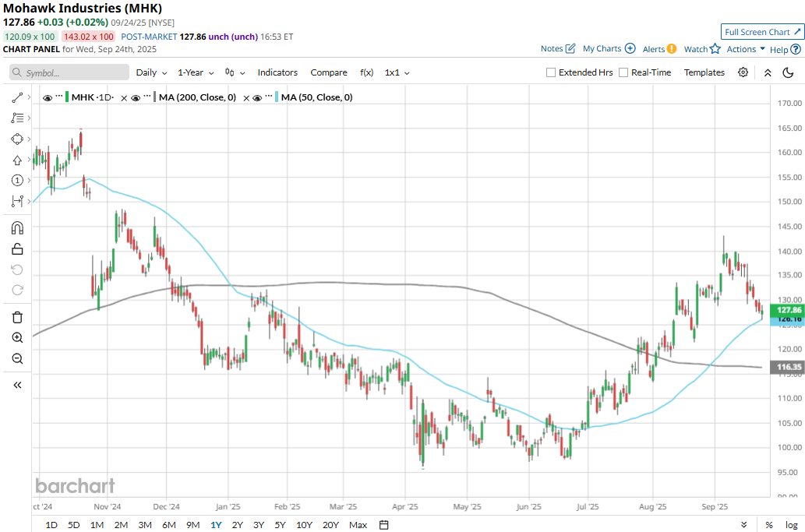Enable Extended Hrs checkbox
The image size is (805, 532).
[x=551, y=72]
